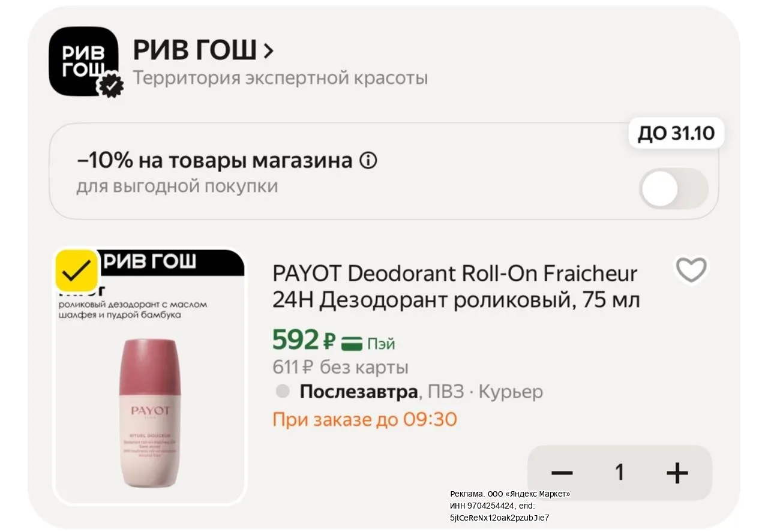768x532 pixels.
Task: Uncheck the yellow product selection checkbox
Action: click(77, 271)
